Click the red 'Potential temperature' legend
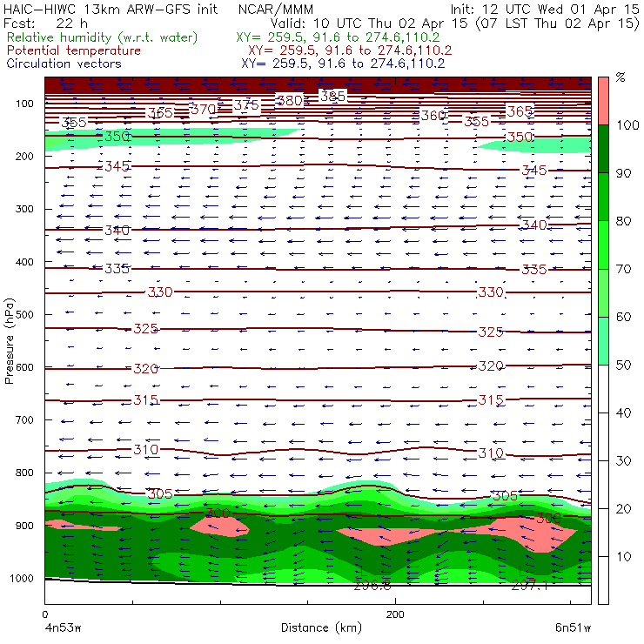 tap(73, 50)
